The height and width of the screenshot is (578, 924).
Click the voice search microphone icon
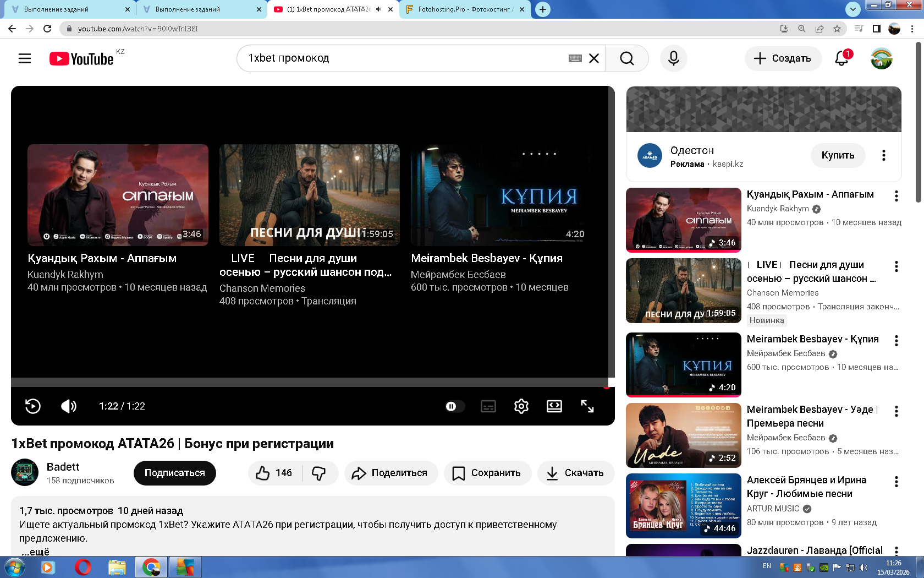click(x=673, y=58)
